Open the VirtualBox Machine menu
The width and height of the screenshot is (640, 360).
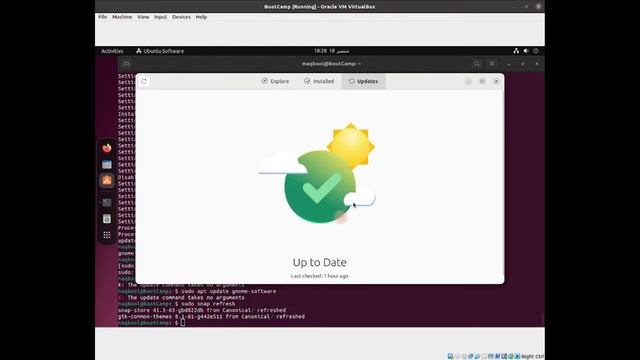pyautogui.click(x=122, y=17)
